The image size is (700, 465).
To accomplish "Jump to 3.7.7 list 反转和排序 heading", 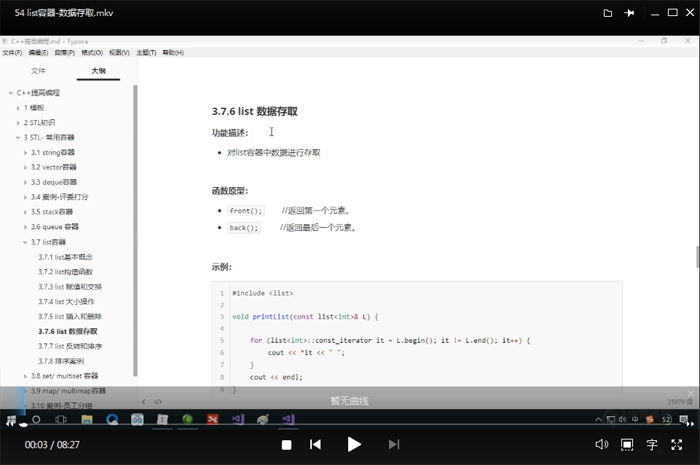I will coord(70,346).
